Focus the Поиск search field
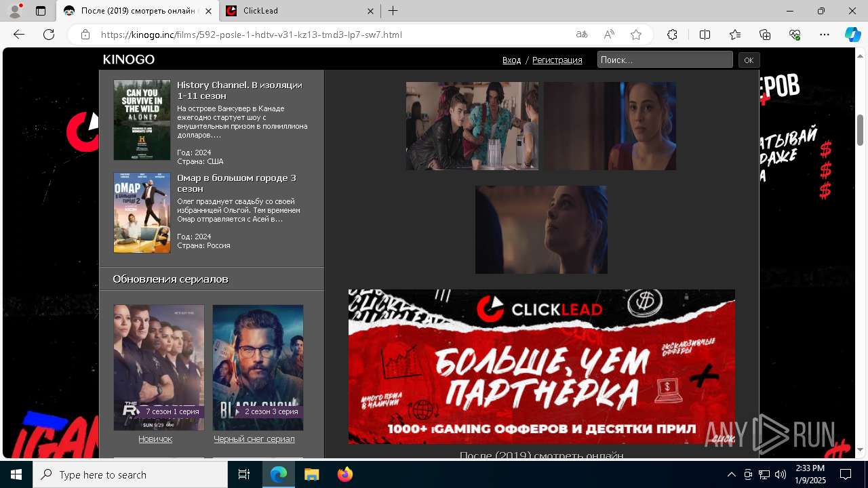 (x=665, y=60)
